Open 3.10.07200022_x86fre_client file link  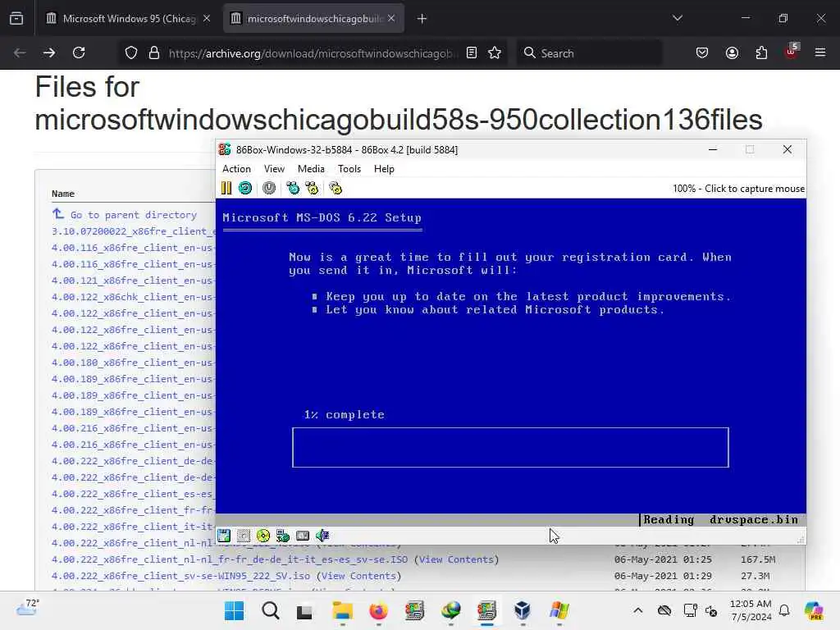point(134,231)
